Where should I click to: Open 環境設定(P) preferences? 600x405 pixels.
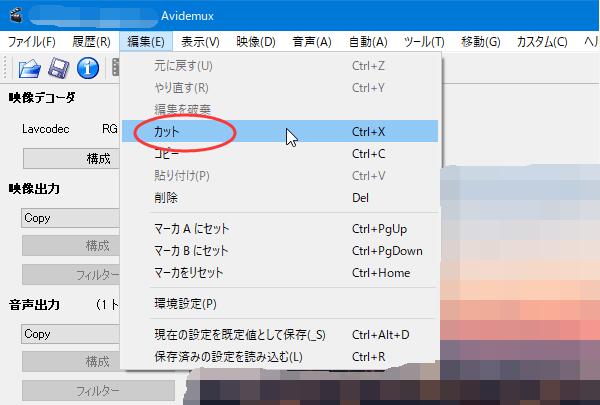pyautogui.click(x=280, y=304)
